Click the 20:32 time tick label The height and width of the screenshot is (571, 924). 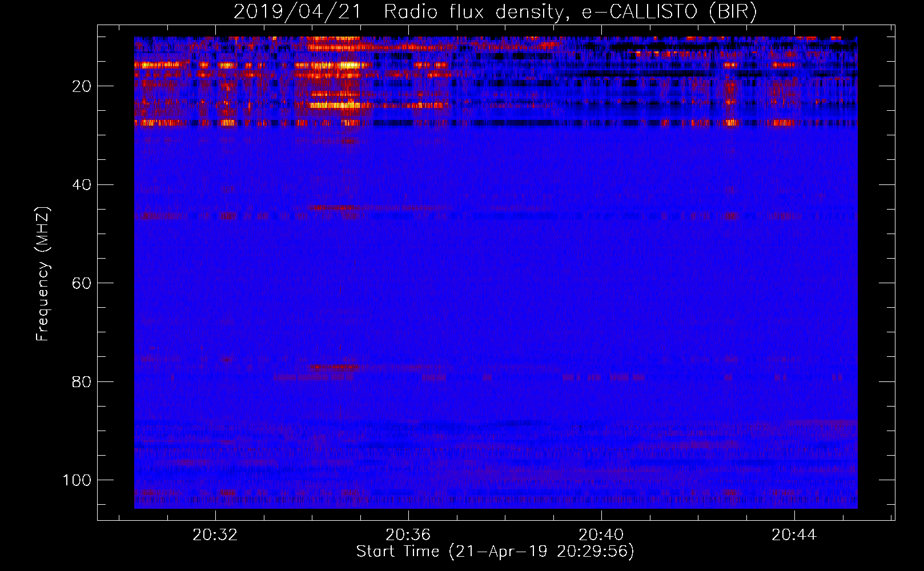215,535
